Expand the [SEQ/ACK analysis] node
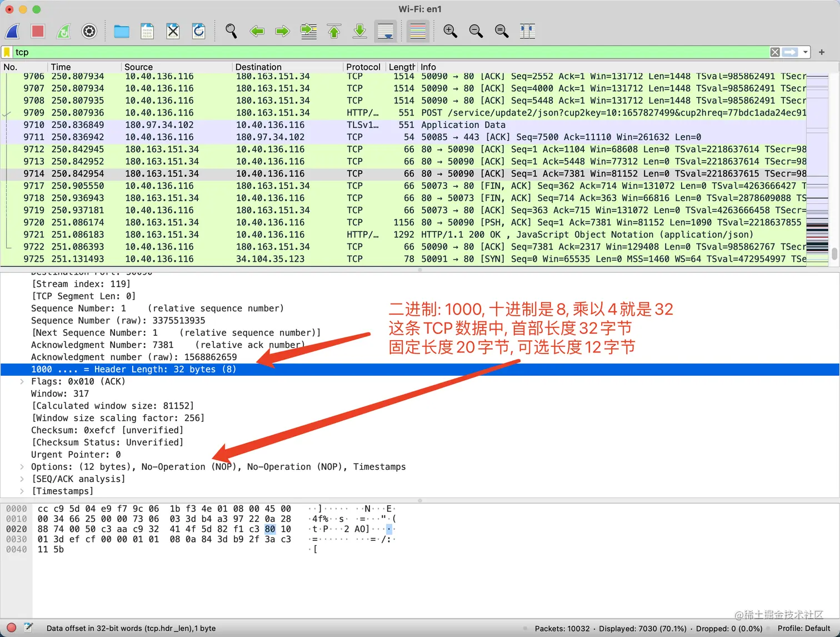 click(x=22, y=479)
